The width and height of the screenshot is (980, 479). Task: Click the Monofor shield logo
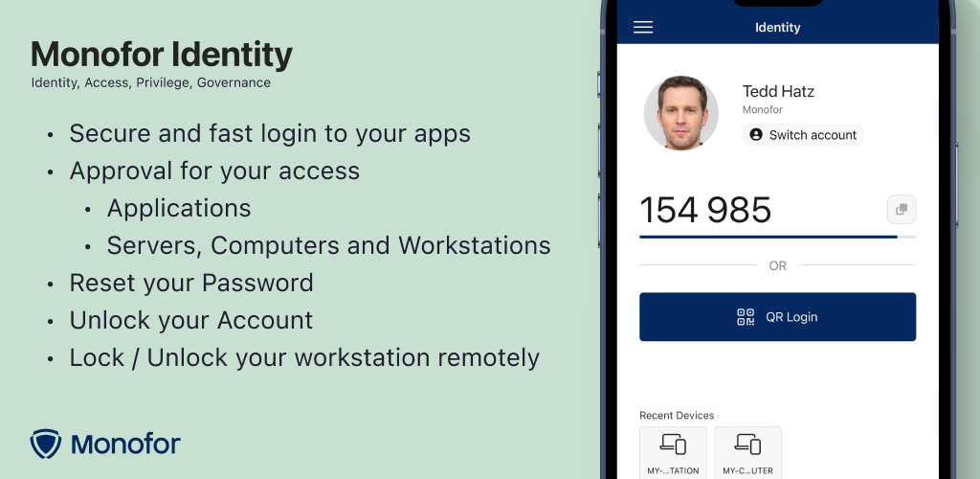tap(46, 444)
